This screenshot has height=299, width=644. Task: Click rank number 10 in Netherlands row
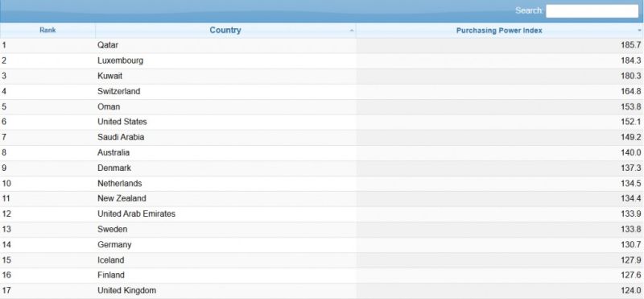pos(6,184)
